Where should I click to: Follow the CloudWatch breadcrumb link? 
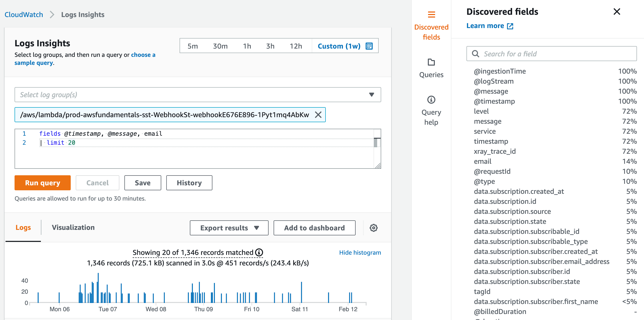coord(24,15)
